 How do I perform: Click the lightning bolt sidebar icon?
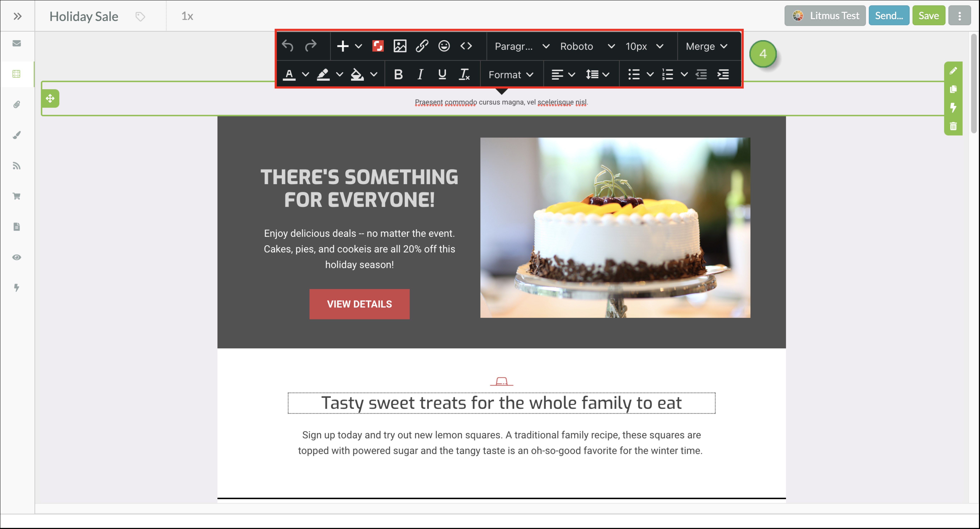17,288
